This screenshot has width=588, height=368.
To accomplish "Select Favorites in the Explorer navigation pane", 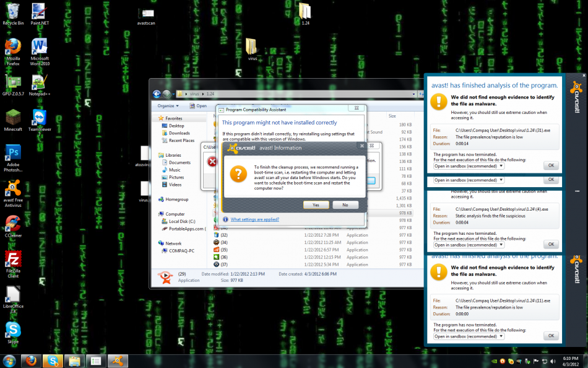I will pos(174,118).
